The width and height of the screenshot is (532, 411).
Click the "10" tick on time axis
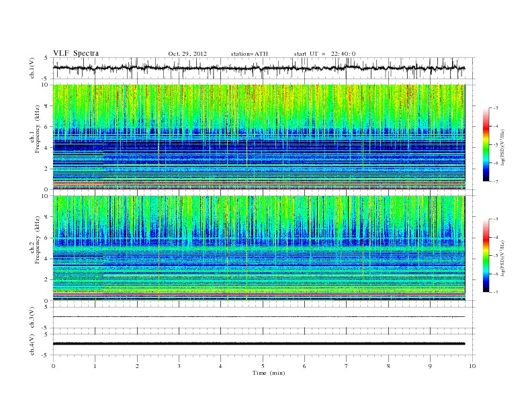[472, 366]
